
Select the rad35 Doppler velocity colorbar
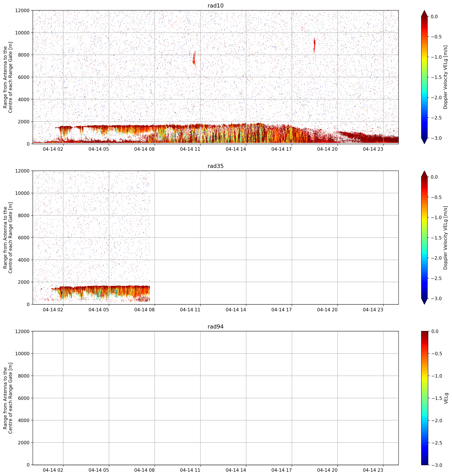pos(424,238)
